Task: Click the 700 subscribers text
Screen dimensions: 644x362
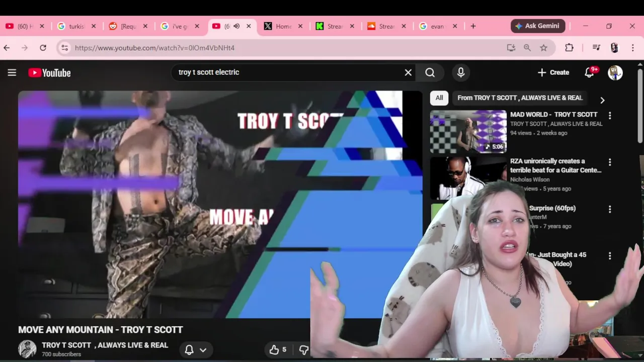Action: pos(61,354)
